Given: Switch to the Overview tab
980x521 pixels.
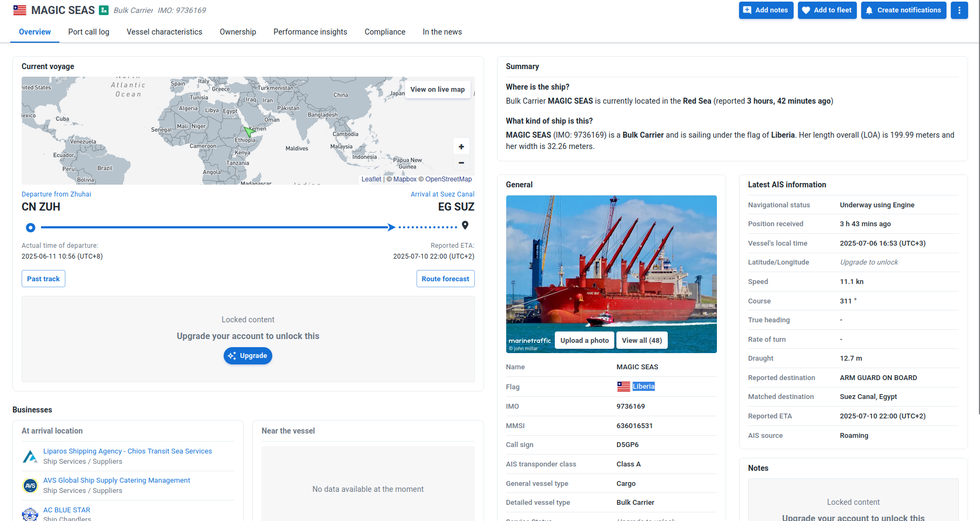Looking at the screenshot, I should tap(35, 32).
